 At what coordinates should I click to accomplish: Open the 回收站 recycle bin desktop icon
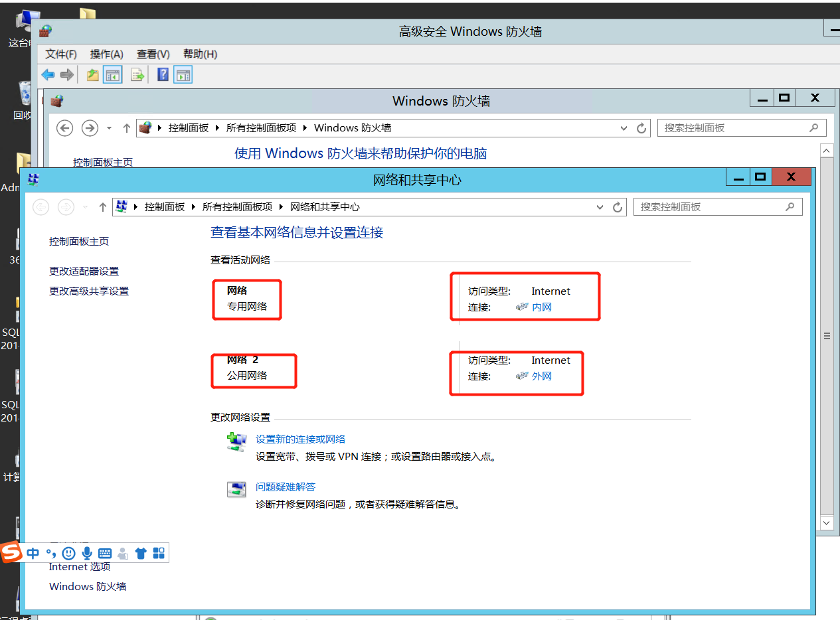pyautogui.click(x=23, y=100)
